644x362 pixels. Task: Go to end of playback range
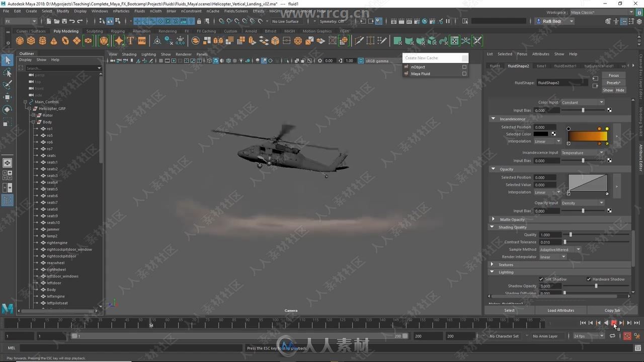(x=636, y=323)
